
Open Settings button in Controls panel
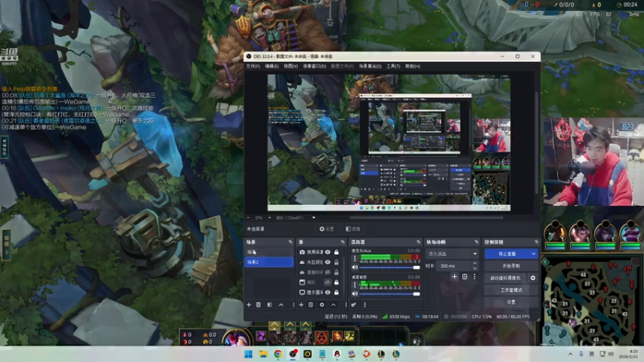[x=511, y=302]
